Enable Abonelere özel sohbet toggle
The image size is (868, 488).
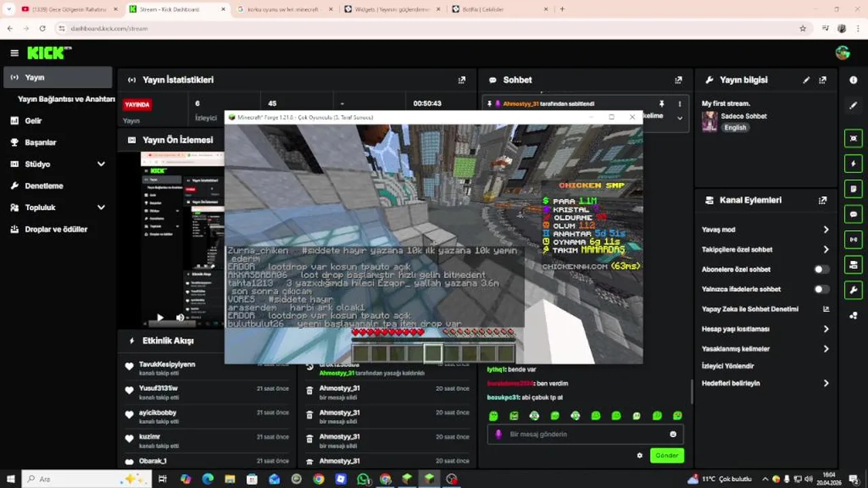click(821, 269)
